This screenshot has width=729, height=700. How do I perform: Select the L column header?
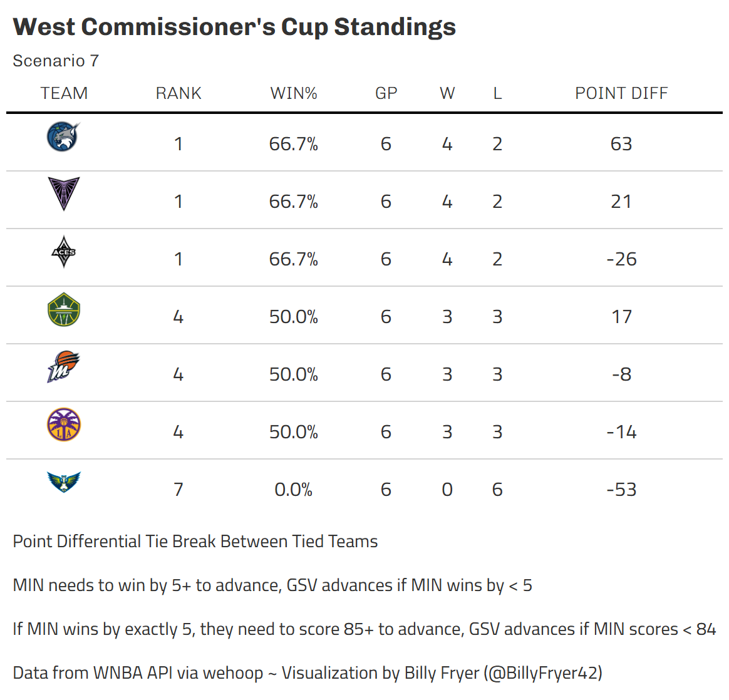[497, 93]
